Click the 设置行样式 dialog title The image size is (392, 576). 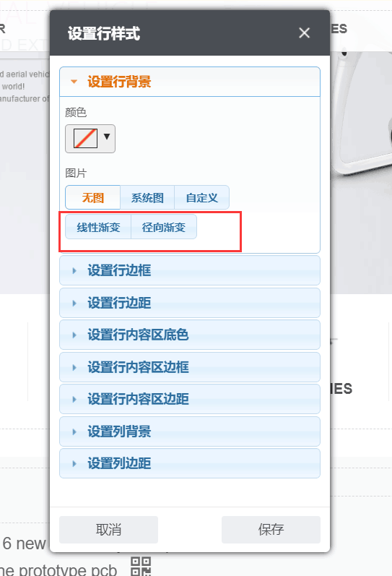104,33
